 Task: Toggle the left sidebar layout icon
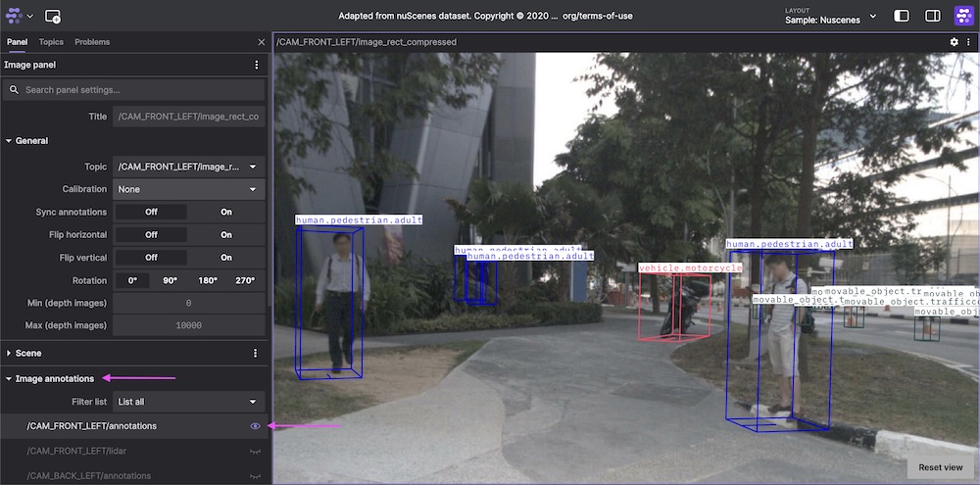902,16
